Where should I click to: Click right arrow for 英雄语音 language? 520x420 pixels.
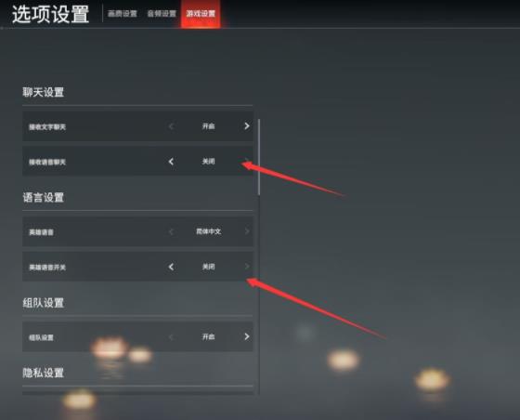coord(247,231)
